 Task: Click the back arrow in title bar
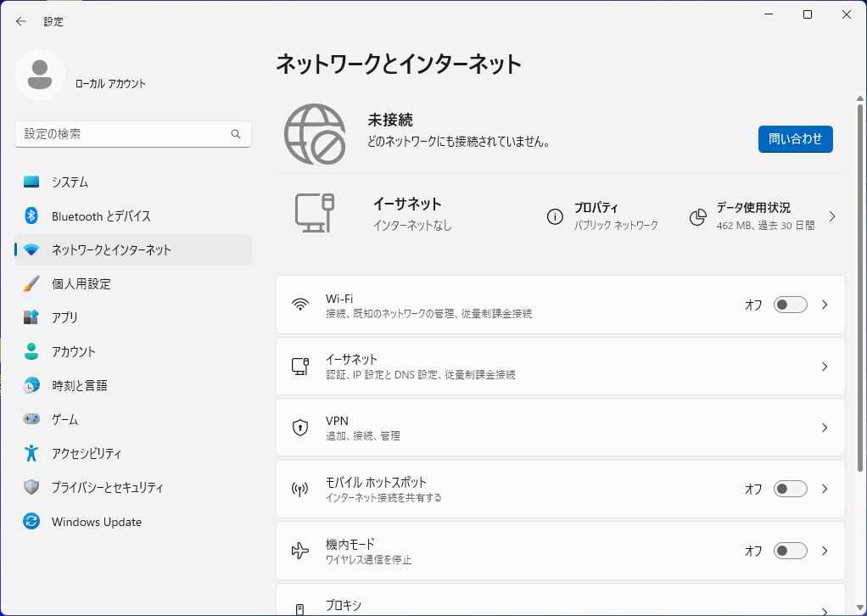tap(21, 21)
